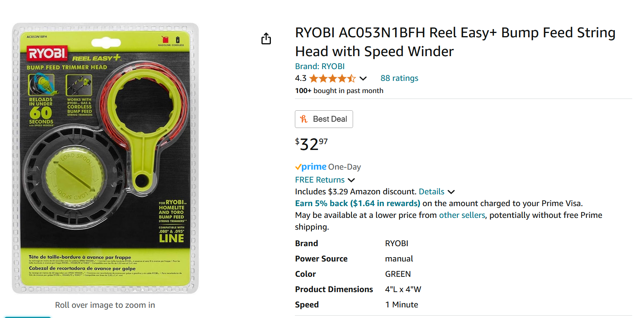This screenshot has width=644, height=318.
Task: Open the other sellers link
Action: (x=462, y=215)
